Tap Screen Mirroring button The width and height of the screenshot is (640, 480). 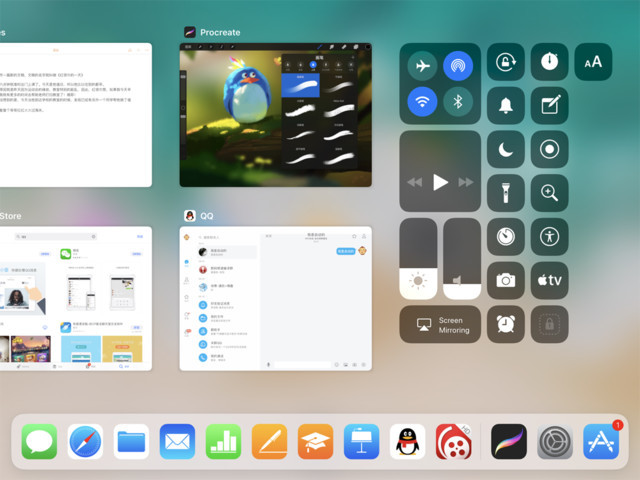[x=440, y=324]
